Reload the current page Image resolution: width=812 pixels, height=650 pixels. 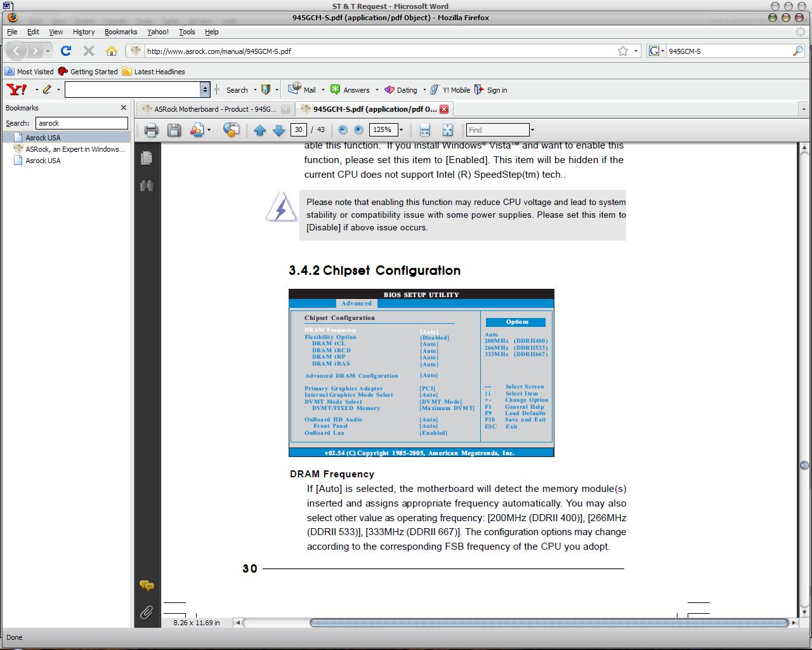point(66,51)
